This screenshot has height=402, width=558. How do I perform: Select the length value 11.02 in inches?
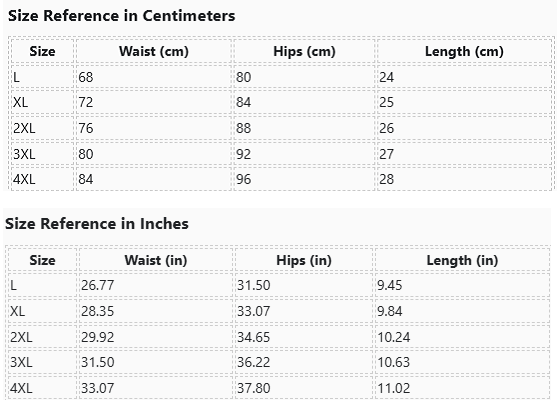(x=394, y=388)
